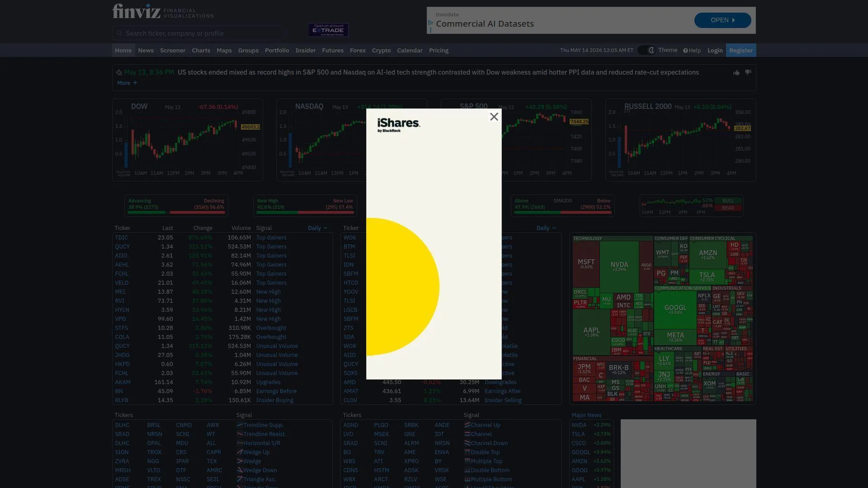The height and width of the screenshot is (488, 868).
Task: Open the right table Daily dropdown
Action: pyautogui.click(x=546, y=228)
